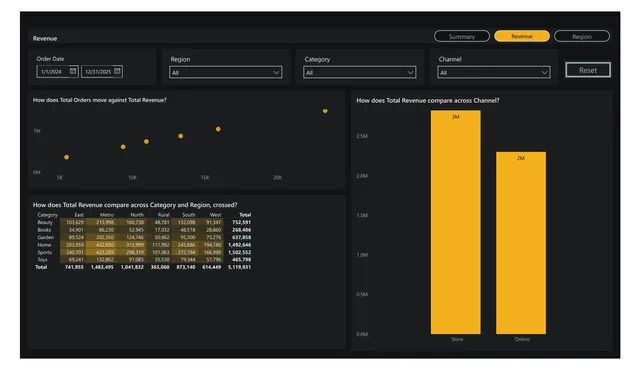This screenshot has width=640, height=370.
Task: Select the Store revenue bar
Action: 456,222
